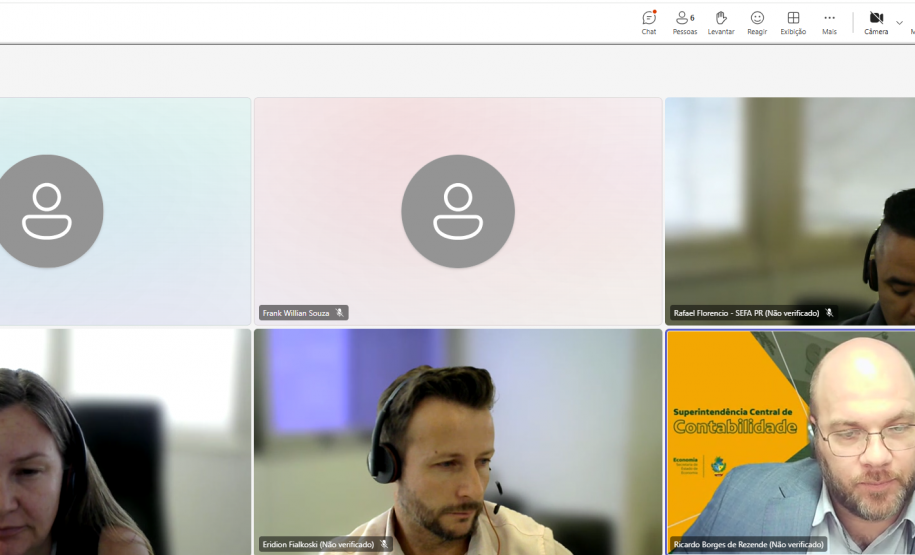Click Rafael Florencio's muted microphone icon

pyautogui.click(x=829, y=313)
